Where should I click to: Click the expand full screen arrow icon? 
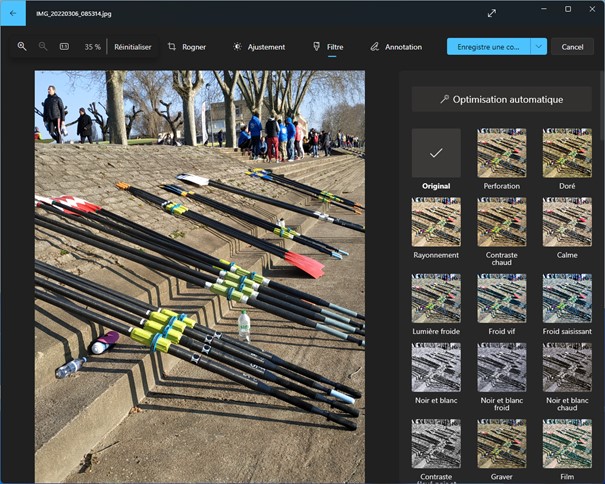click(x=492, y=13)
